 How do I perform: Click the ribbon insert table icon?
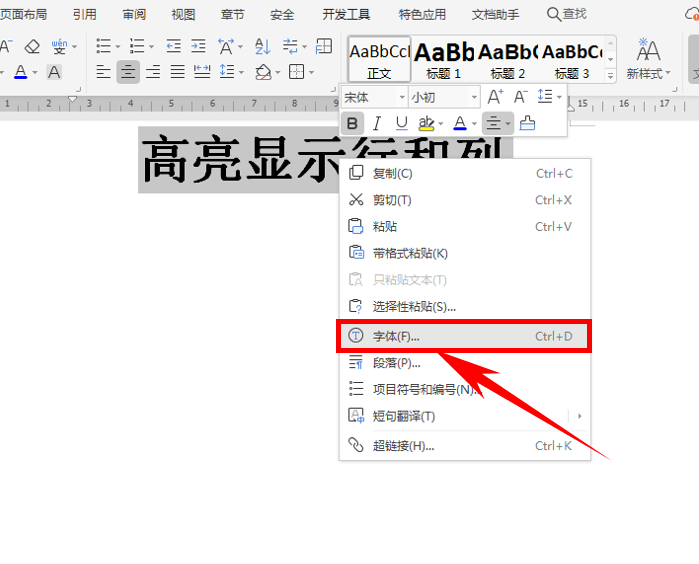click(324, 46)
